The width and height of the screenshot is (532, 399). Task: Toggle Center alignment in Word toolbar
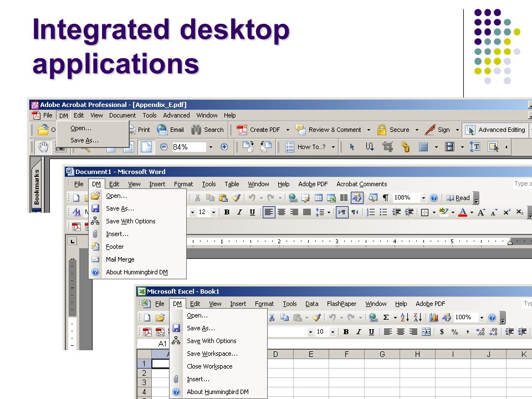(x=282, y=212)
